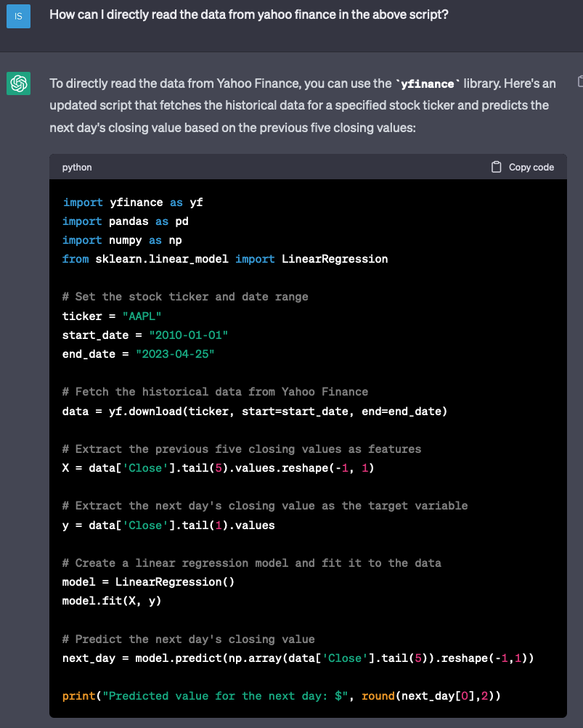Image resolution: width=583 pixels, height=728 pixels.
Task: Click the python language label
Action: coord(77,167)
